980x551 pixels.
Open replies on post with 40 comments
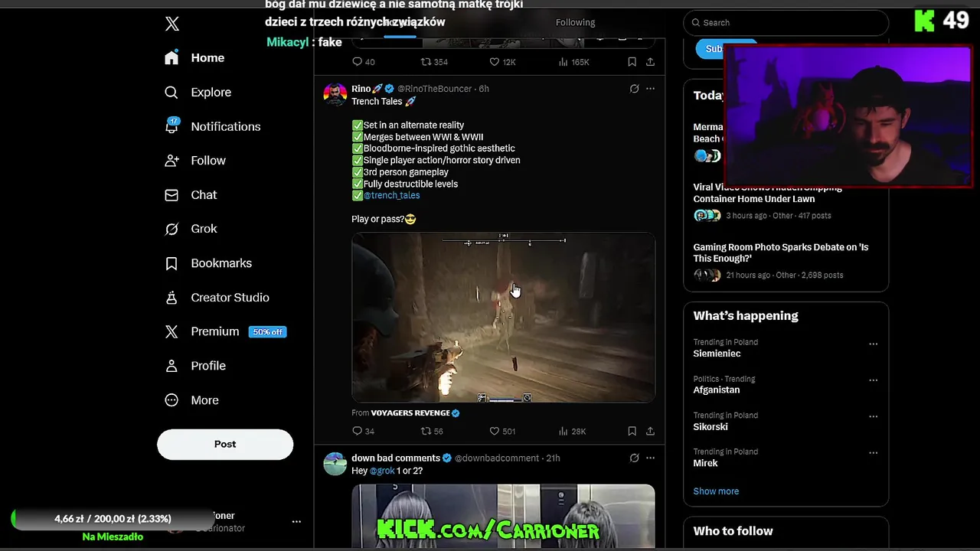tap(363, 62)
